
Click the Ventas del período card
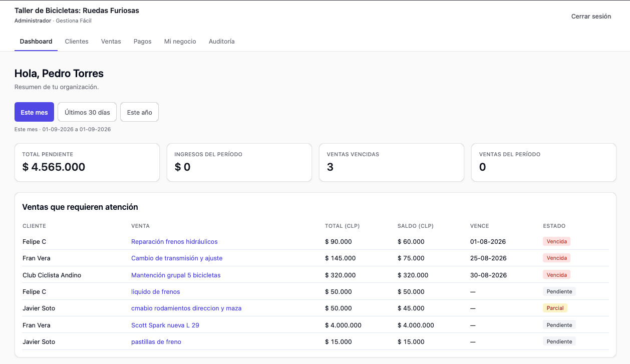click(544, 163)
